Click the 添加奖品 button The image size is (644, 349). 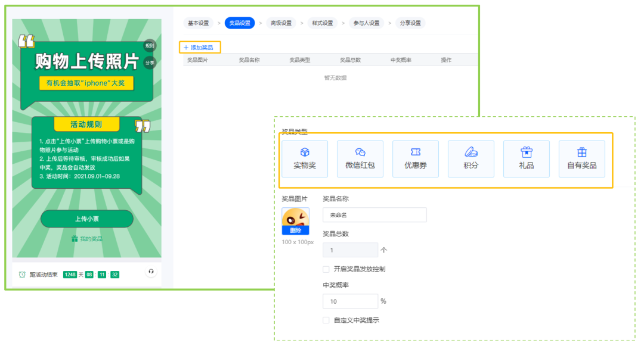pyautogui.click(x=200, y=48)
